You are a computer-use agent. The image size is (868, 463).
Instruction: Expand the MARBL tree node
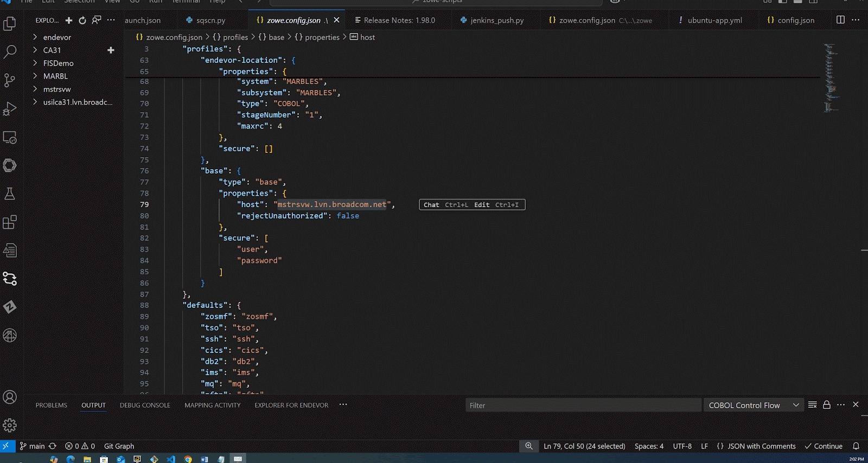tap(55, 76)
